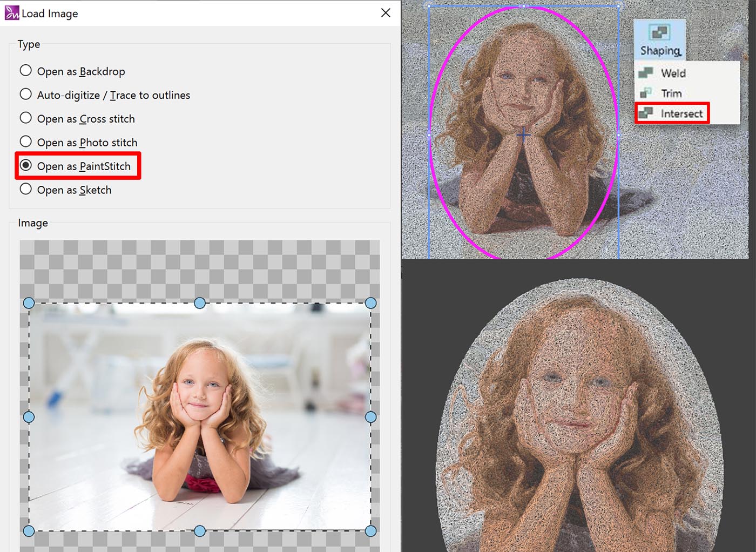Image resolution: width=756 pixels, height=552 pixels.
Task: Close the Load Image dialog
Action: tap(386, 13)
